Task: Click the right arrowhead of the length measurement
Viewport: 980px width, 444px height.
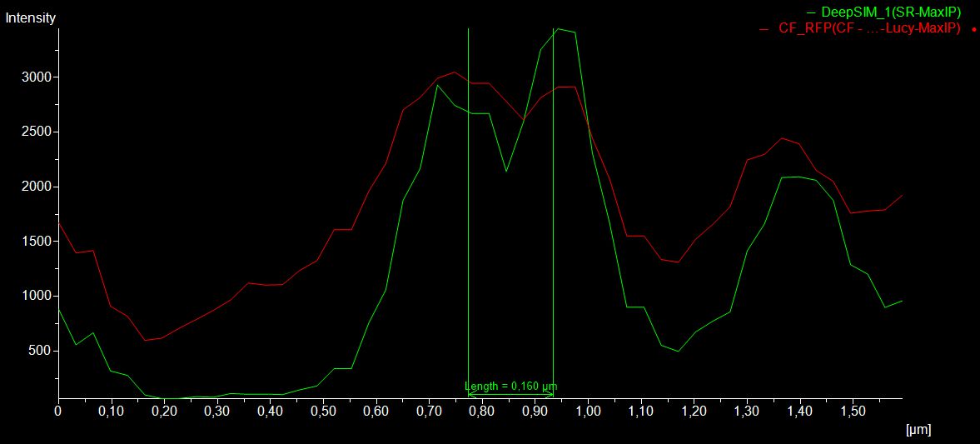Action: click(x=550, y=395)
